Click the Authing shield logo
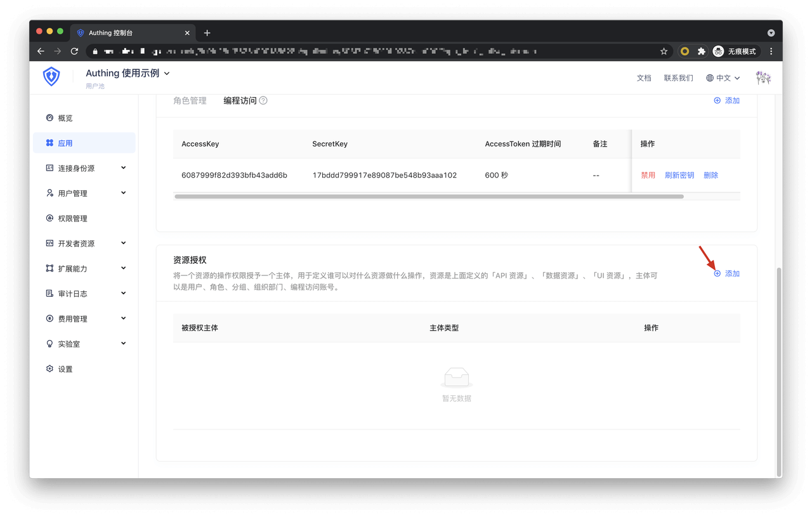This screenshot has height=517, width=812. click(x=51, y=77)
